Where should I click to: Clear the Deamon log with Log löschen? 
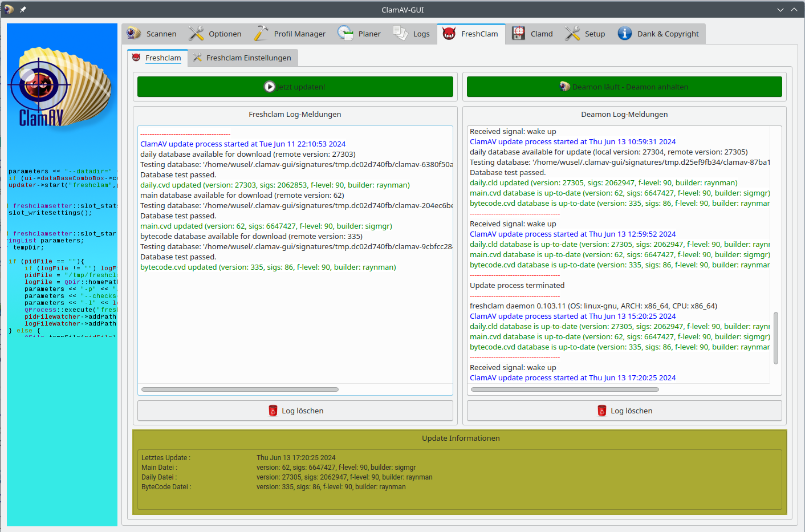tap(624, 411)
